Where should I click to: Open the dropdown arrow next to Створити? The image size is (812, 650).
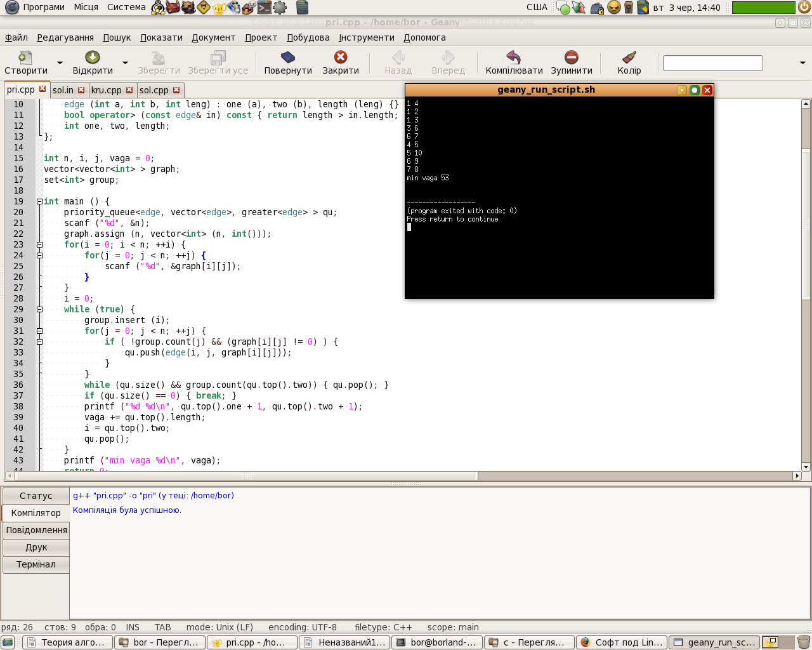click(x=60, y=63)
